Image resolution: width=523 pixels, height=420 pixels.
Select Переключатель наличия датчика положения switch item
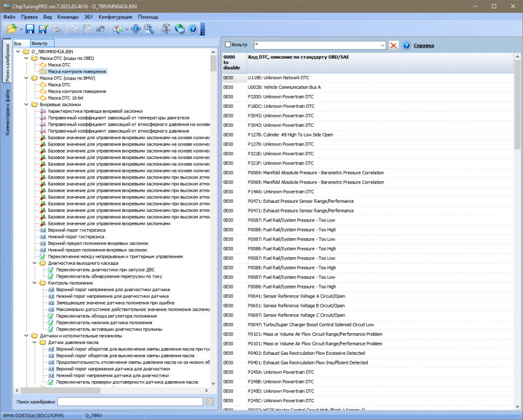click(100, 322)
